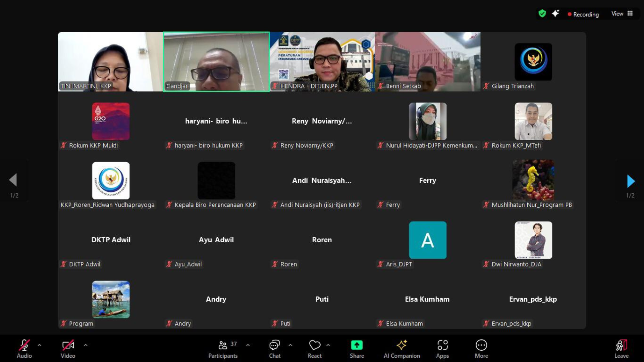Screen dimensions: 644x362
Task: Click Nurul Hidayati-DJPP profile photo
Action: [x=428, y=121]
